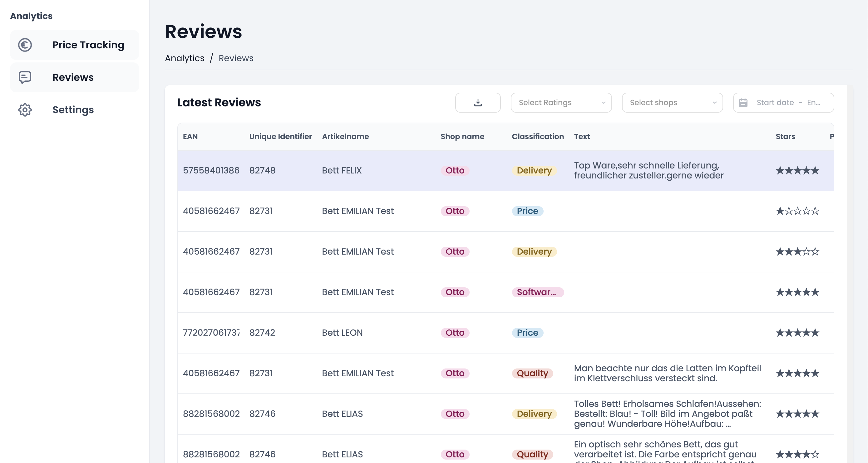Click the Bett LEON article name
The width and height of the screenshot is (868, 463).
pyautogui.click(x=342, y=333)
